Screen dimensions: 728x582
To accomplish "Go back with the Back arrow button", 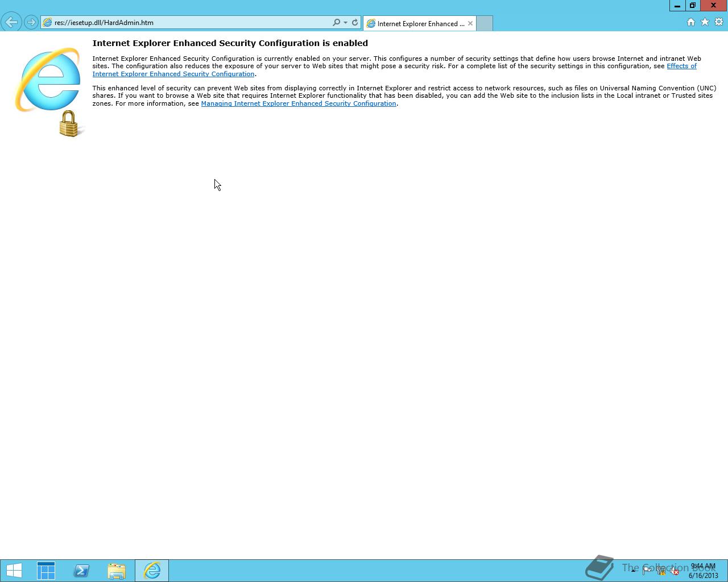I will [x=11, y=22].
